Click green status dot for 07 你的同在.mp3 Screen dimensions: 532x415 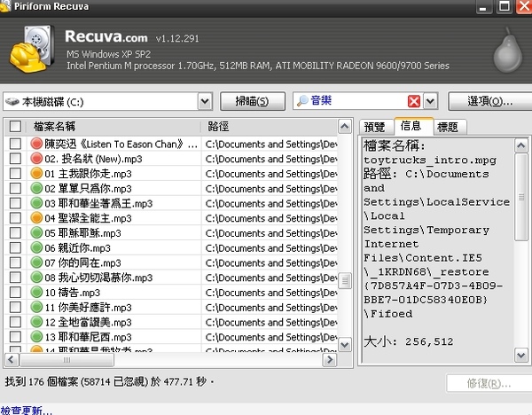[x=36, y=262]
